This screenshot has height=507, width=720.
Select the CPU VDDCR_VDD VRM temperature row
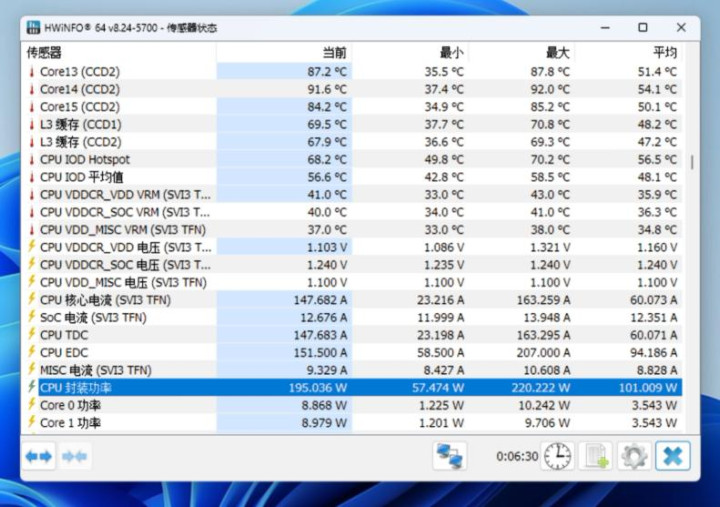[x=352, y=195]
